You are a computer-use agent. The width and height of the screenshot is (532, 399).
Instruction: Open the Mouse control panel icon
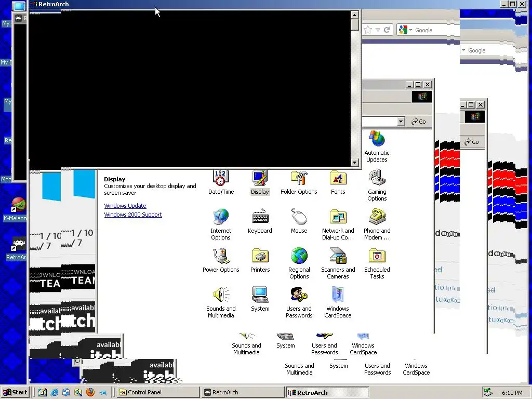click(299, 221)
